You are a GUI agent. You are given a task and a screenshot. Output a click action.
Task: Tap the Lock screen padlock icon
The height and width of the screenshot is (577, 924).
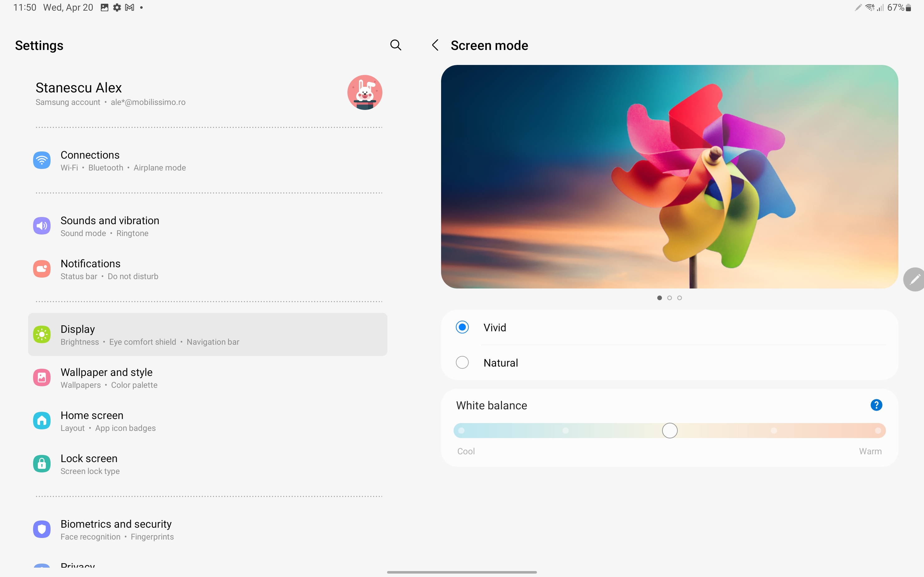pyautogui.click(x=42, y=464)
